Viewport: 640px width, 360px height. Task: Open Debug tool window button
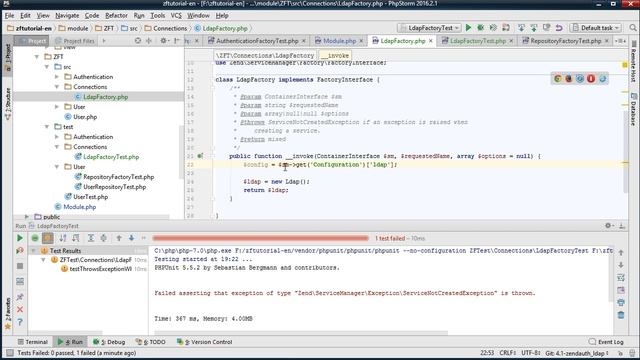109,342
